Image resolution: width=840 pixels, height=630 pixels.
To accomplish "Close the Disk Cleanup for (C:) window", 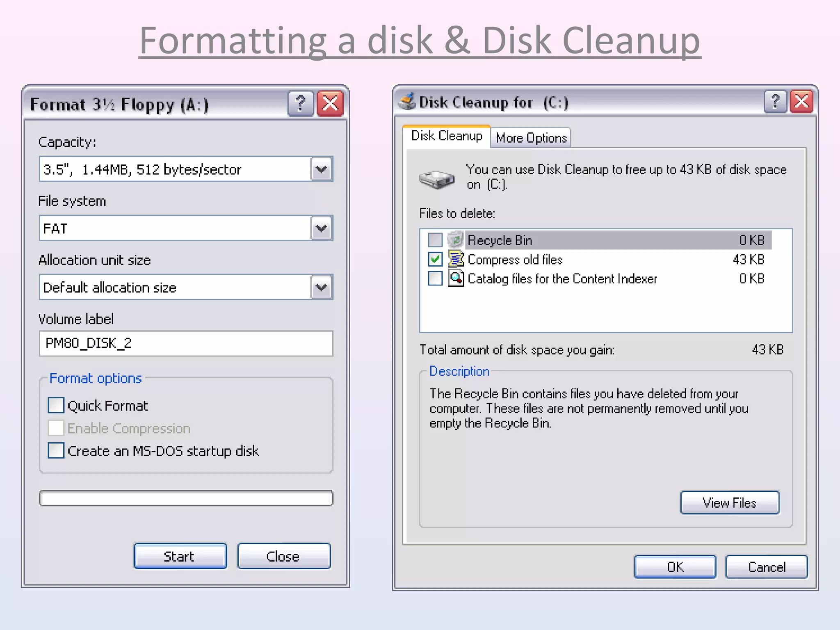I will click(801, 101).
